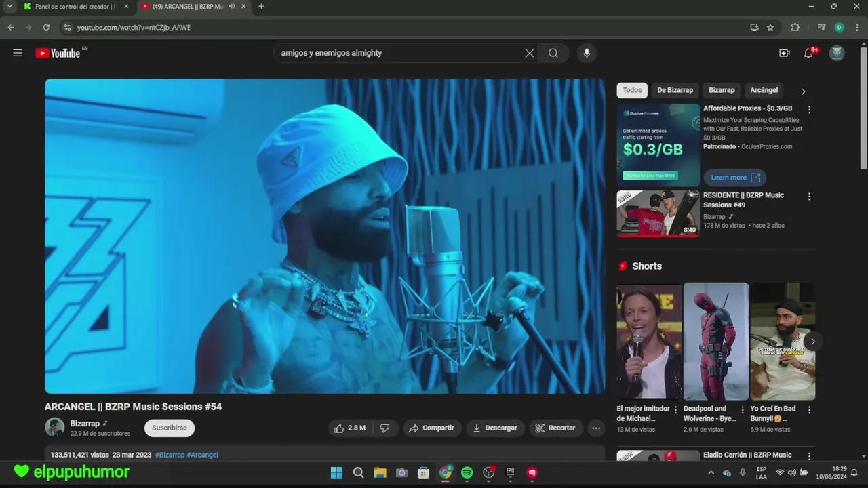Open the Bizarrap channel name link
Image resolution: width=868 pixels, height=488 pixels.
pyautogui.click(x=85, y=424)
